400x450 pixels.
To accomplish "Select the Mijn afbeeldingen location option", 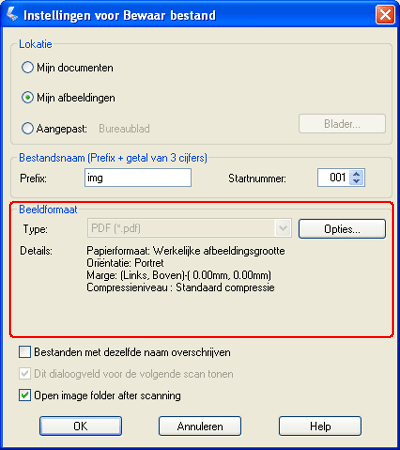I will [28, 98].
